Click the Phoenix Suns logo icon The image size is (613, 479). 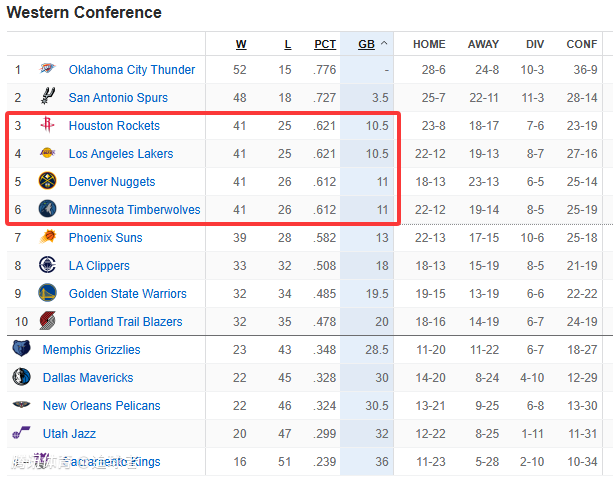point(47,238)
